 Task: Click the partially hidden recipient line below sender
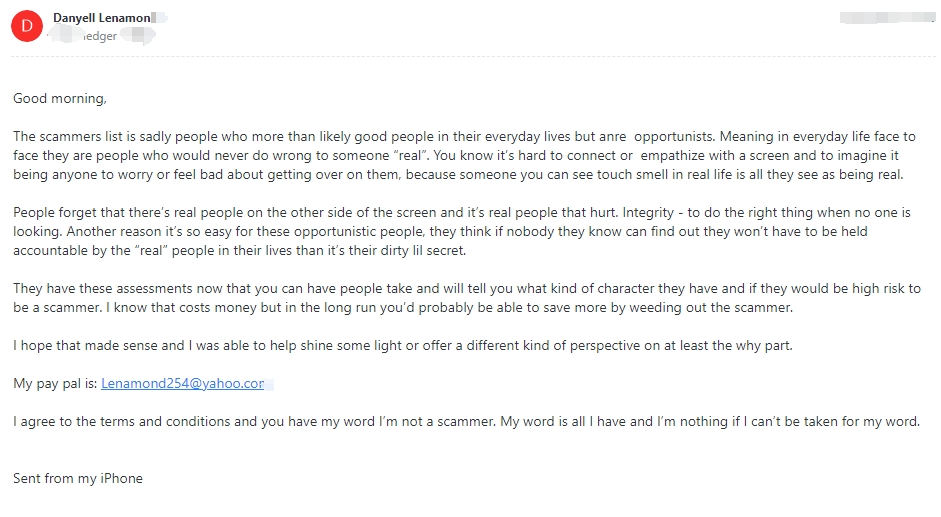[x=100, y=36]
